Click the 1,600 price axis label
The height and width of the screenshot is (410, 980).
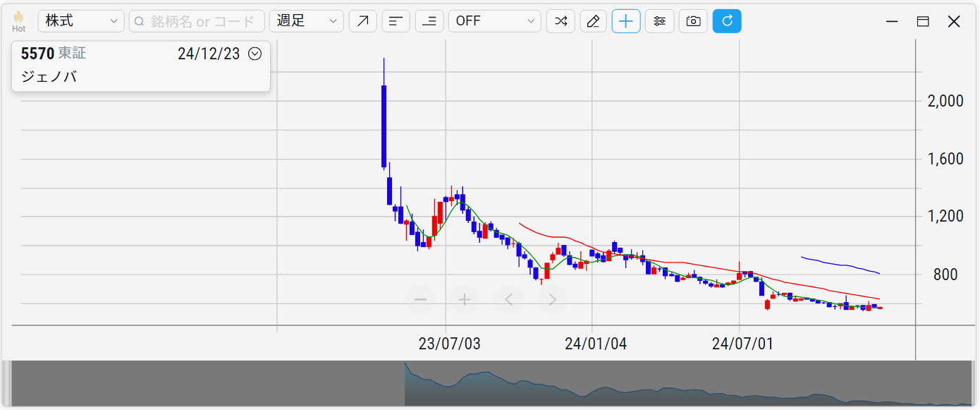pyautogui.click(x=945, y=159)
